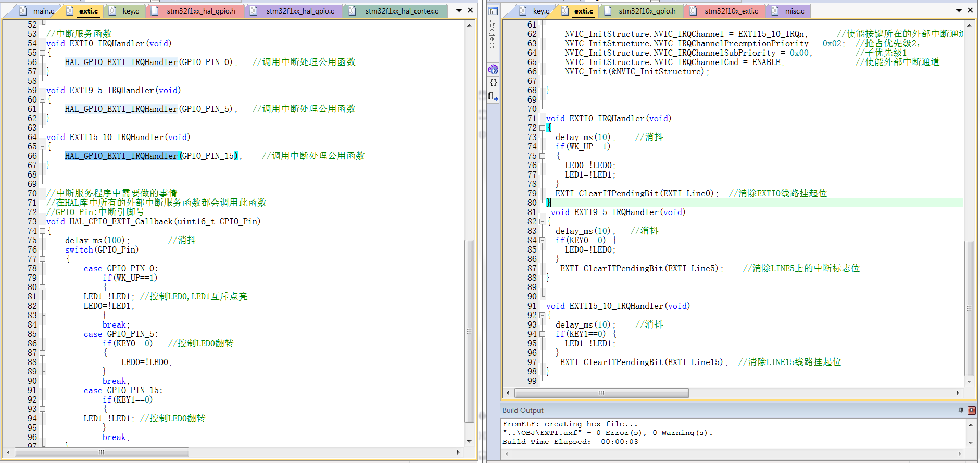Collapse EXTI15_10_IRQHandler fold at right line 92

(543, 316)
